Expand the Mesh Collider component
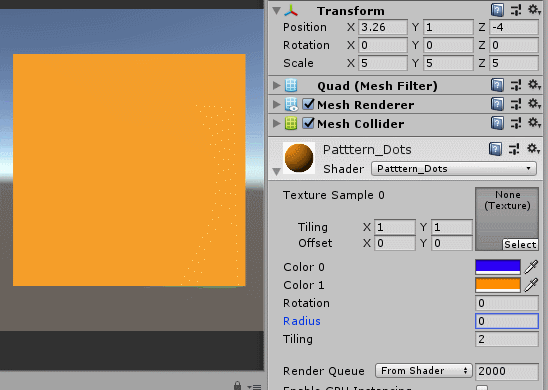This screenshot has height=390, width=548. [x=276, y=123]
